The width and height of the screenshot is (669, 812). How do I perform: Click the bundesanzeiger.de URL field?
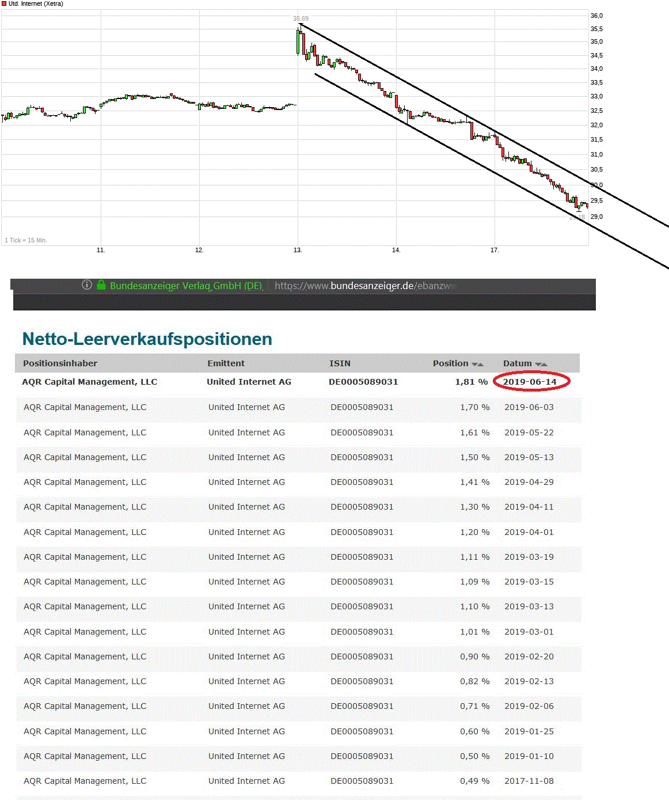[365, 286]
